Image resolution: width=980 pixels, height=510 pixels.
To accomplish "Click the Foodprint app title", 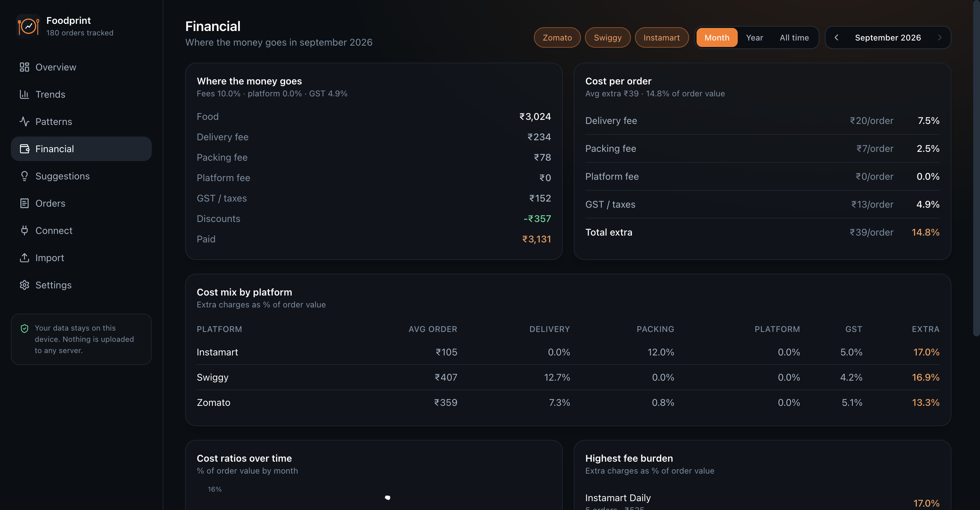I will [68, 20].
